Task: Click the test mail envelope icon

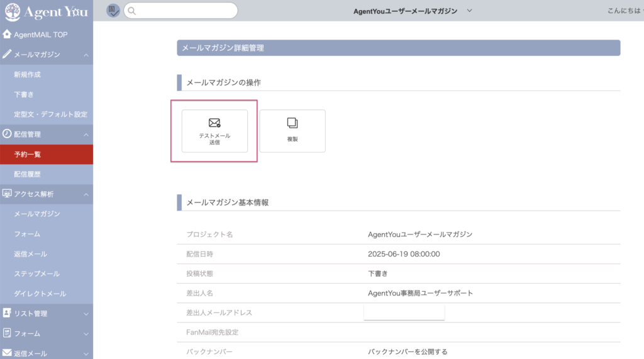Action: coord(214,123)
